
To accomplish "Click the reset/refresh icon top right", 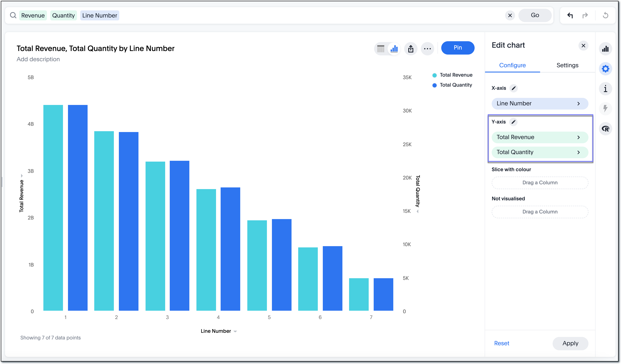I will pyautogui.click(x=606, y=15).
